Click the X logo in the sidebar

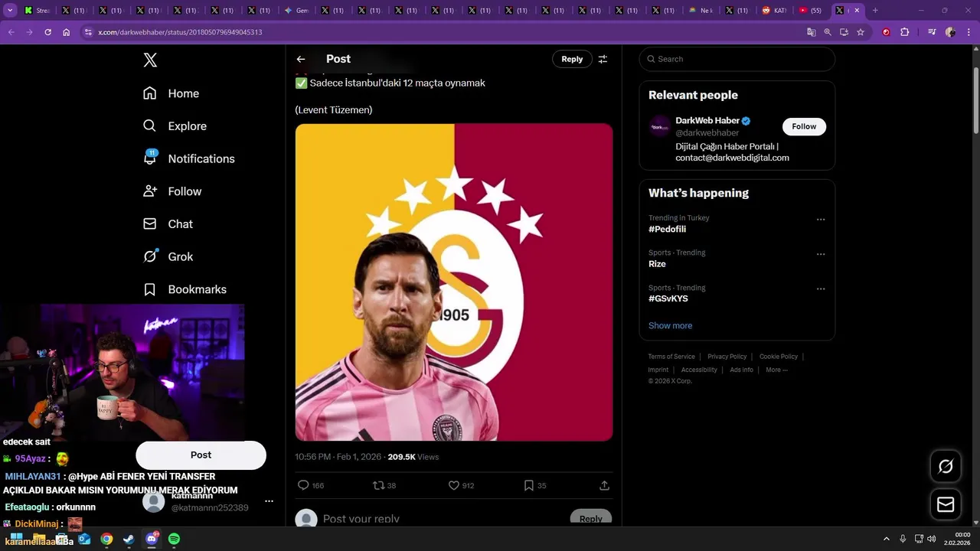150,60
